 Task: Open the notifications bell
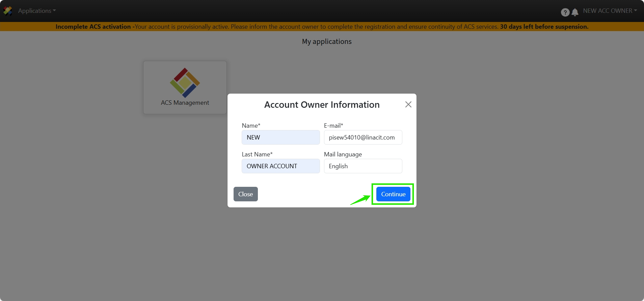coord(575,12)
